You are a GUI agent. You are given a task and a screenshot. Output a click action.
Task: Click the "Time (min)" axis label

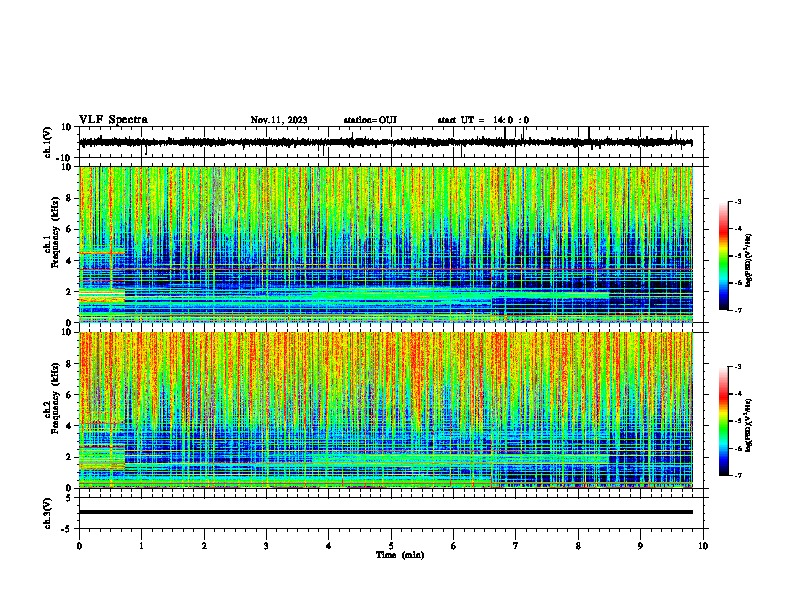click(400, 555)
